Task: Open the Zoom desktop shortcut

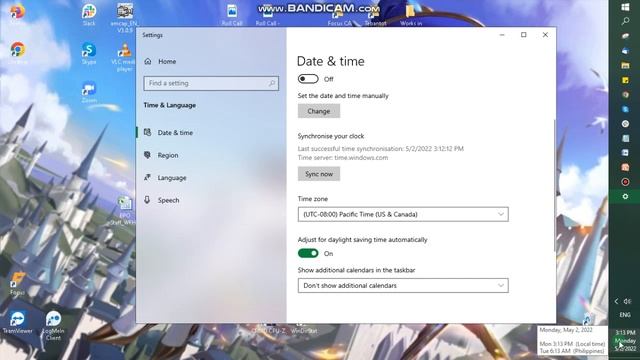Action: click(89, 92)
